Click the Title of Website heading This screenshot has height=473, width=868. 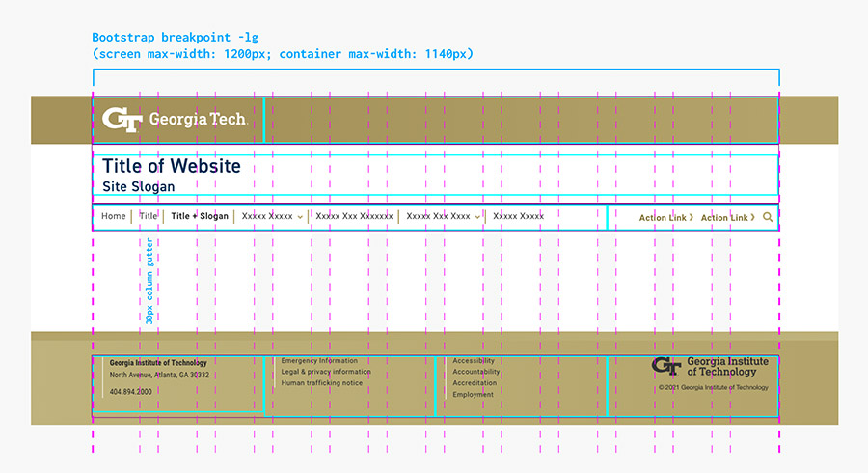click(172, 166)
